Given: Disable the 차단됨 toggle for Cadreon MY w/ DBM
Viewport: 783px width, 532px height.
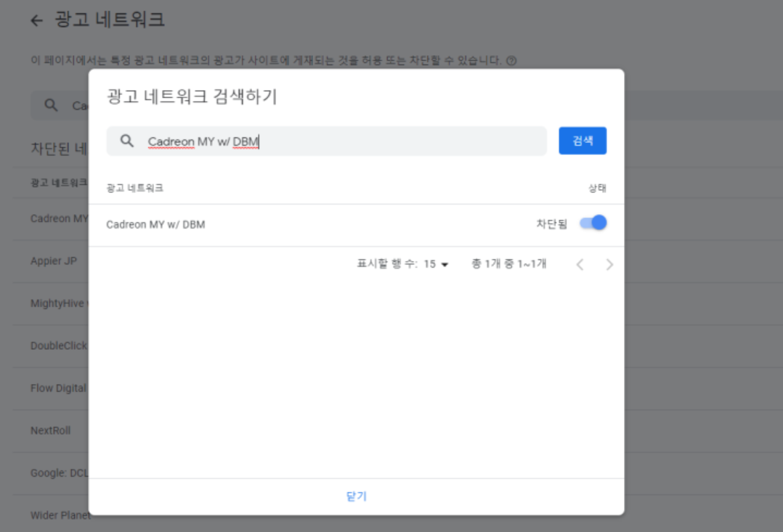Looking at the screenshot, I should [x=593, y=222].
